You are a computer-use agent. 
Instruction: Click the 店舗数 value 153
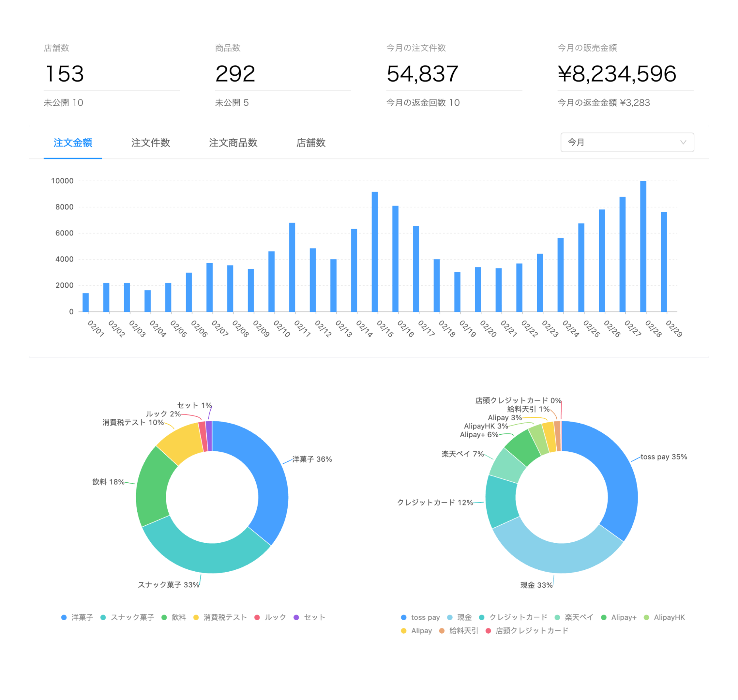(65, 73)
